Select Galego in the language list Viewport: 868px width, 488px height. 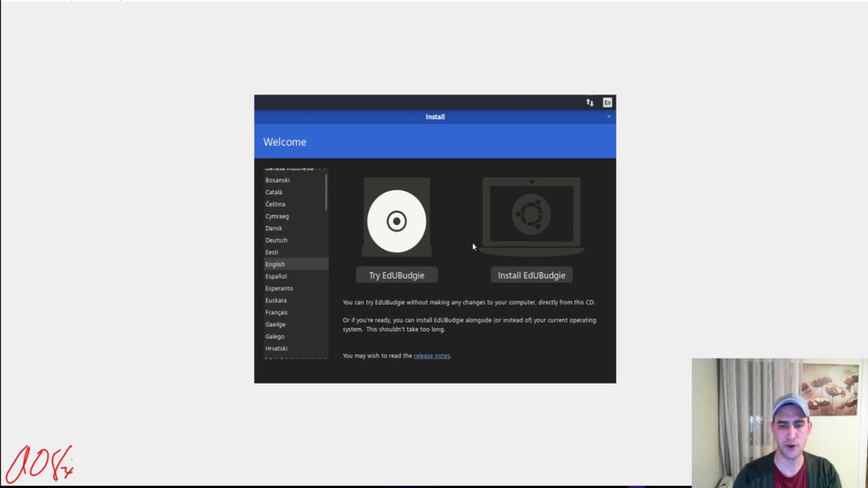click(x=295, y=337)
